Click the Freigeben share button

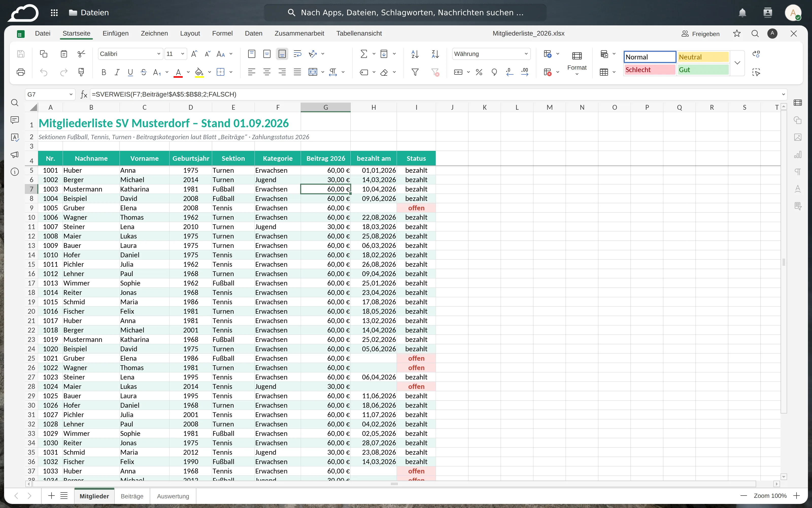[700, 34]
